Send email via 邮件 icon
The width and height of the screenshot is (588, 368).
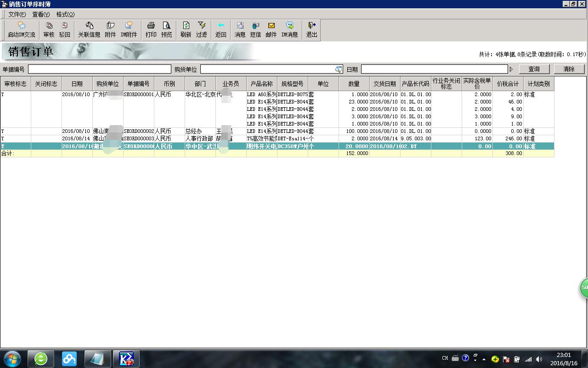point(271,29)
